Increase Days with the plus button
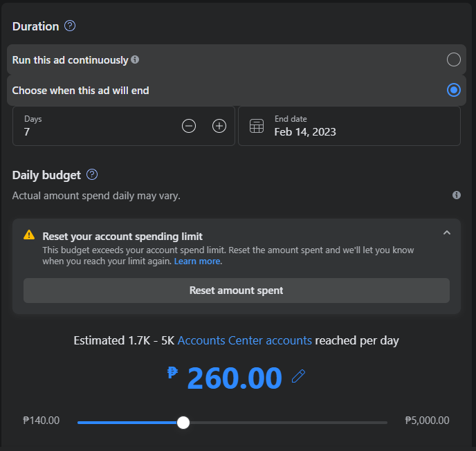Image resolution: width=476 pixels, height=451 pixels. click(x=219, y=126)
